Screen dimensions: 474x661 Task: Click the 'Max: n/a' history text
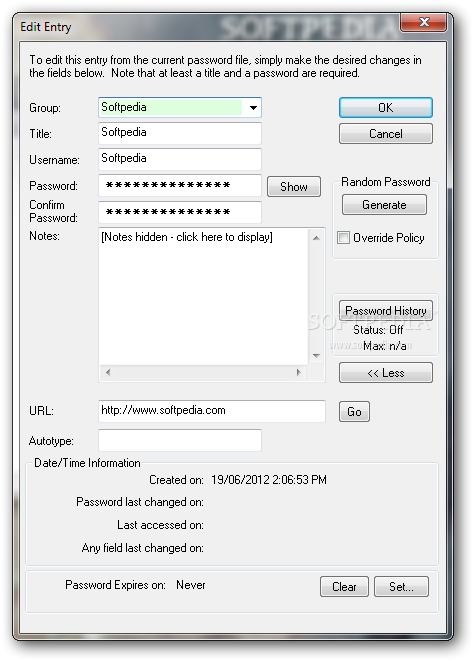point(385,346)
